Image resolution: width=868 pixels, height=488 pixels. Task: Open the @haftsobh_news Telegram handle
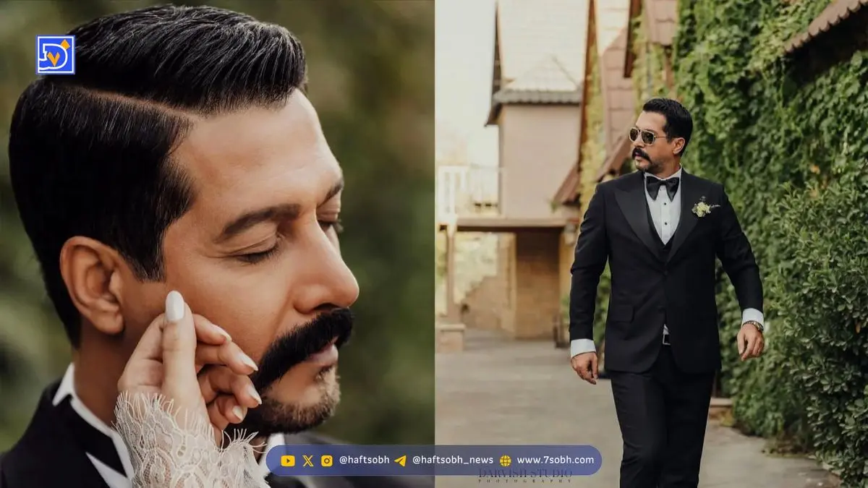coord(453,461)
